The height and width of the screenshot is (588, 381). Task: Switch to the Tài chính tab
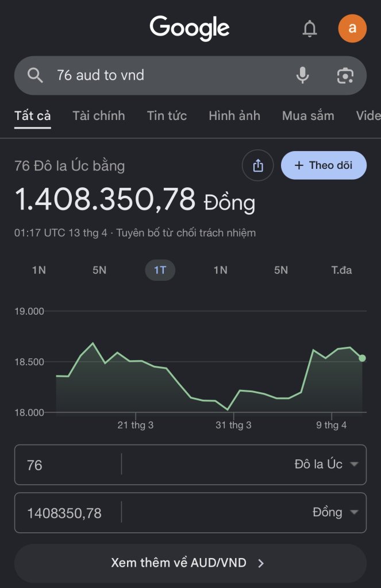pos(99,115)
